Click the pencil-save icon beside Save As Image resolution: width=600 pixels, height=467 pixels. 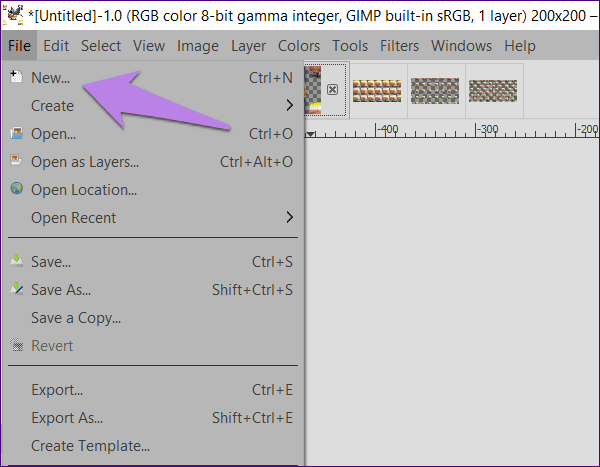coord(16,288)
